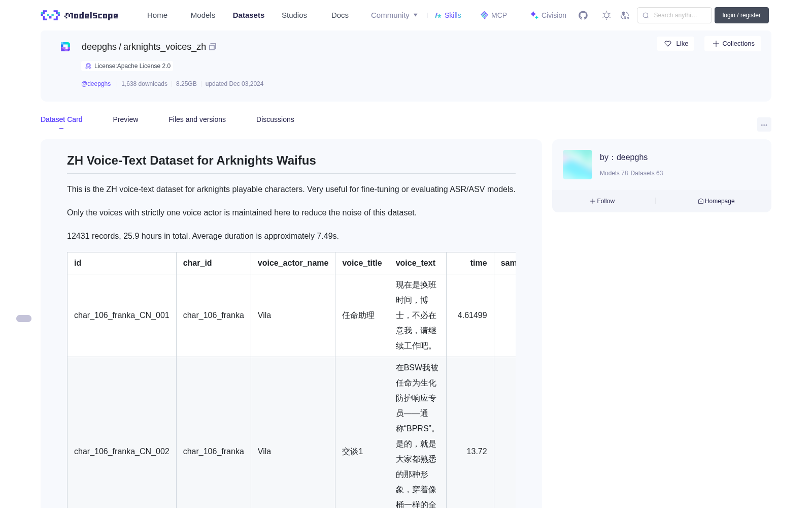The width and height of the screenshot is (812, 508).
Task: Open the MCP section
Action: (x=493, y=15)
